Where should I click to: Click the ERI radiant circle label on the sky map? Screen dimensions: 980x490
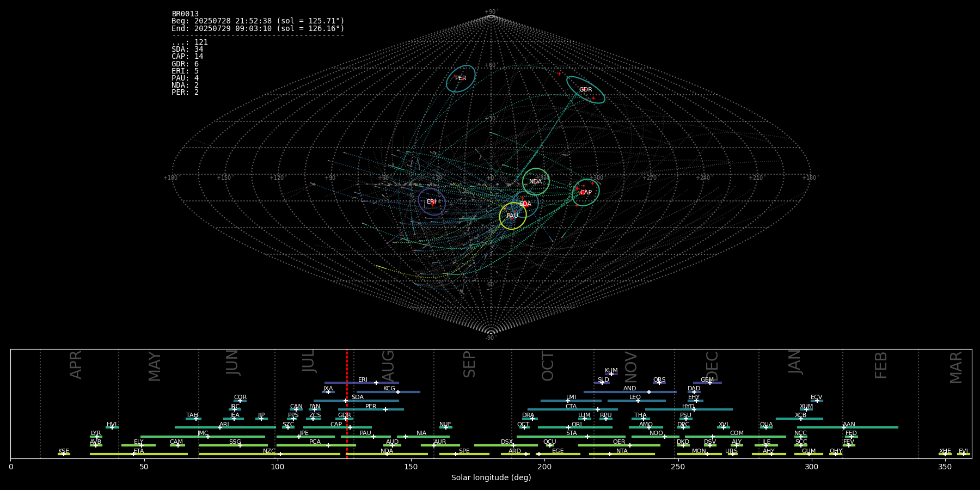432,202
